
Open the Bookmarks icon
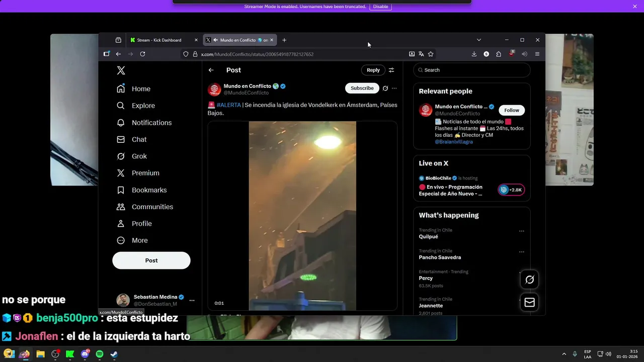tap(121, 190)
